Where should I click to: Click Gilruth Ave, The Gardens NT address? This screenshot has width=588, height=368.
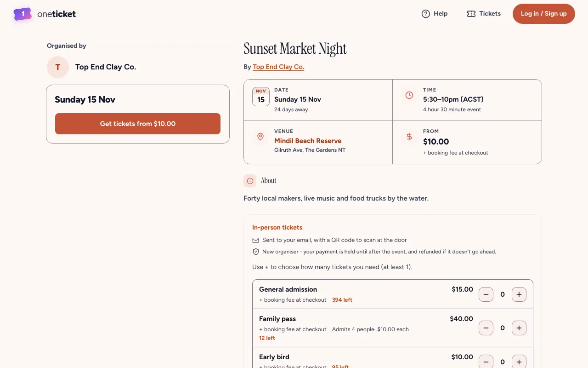pyautogui.click(x=310, y=150)
